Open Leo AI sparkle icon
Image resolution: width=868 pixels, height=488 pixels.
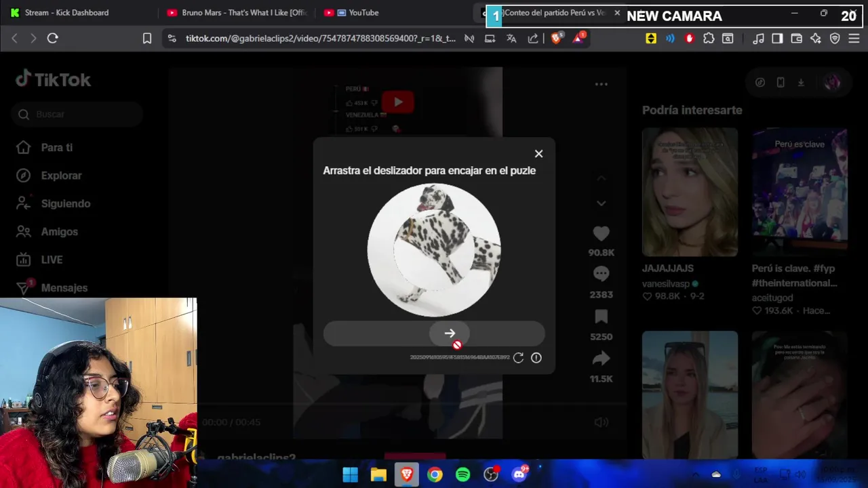pos(816,39)
